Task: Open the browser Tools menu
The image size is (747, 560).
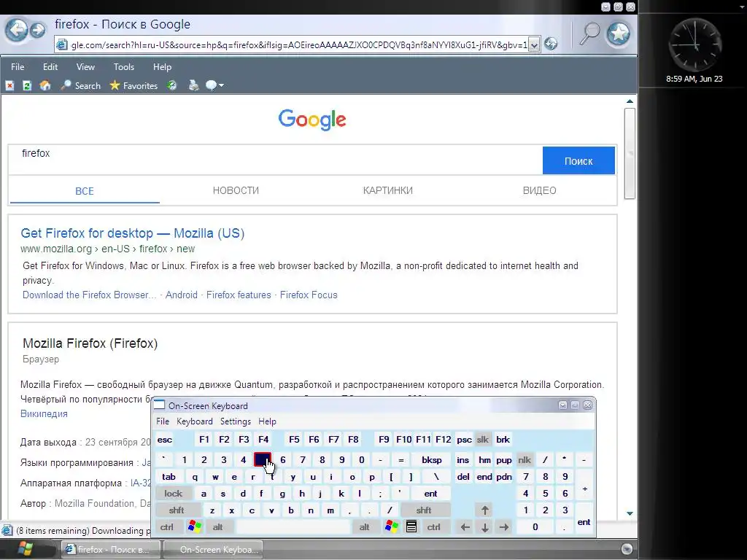Action: [124, 67]
